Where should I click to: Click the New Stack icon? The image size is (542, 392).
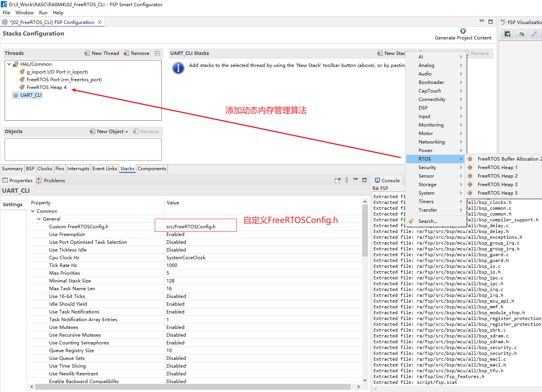(380, 53)
